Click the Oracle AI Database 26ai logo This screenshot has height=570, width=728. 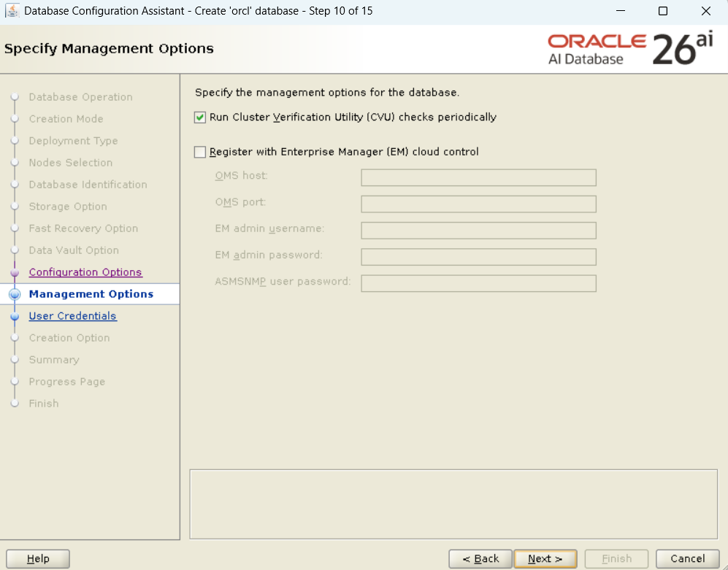(x=629, y=49)
